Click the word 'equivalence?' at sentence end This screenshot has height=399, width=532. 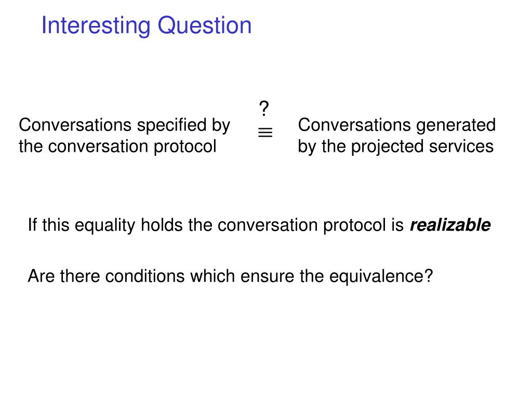[381, 277]
